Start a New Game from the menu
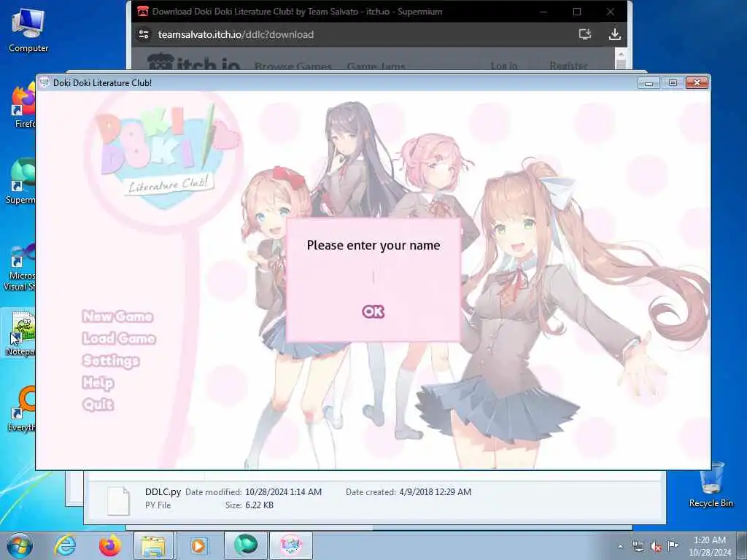Screen dimensions: 747x560 click(117, 316)
